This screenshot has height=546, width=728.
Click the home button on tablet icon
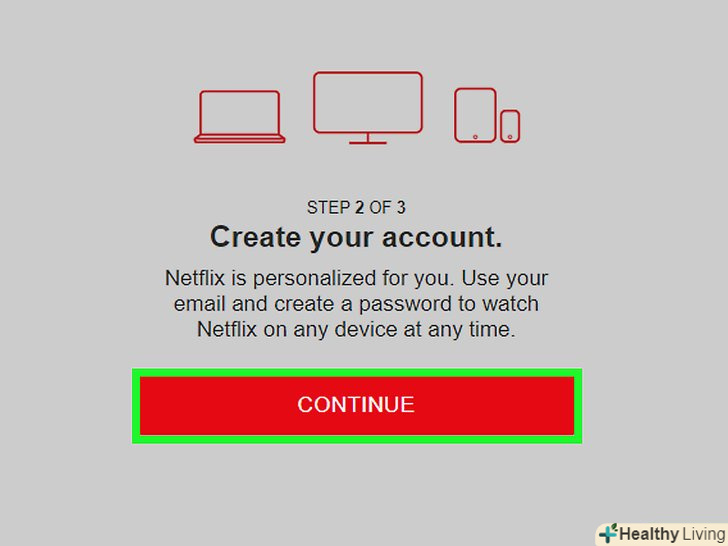point(475,137)
